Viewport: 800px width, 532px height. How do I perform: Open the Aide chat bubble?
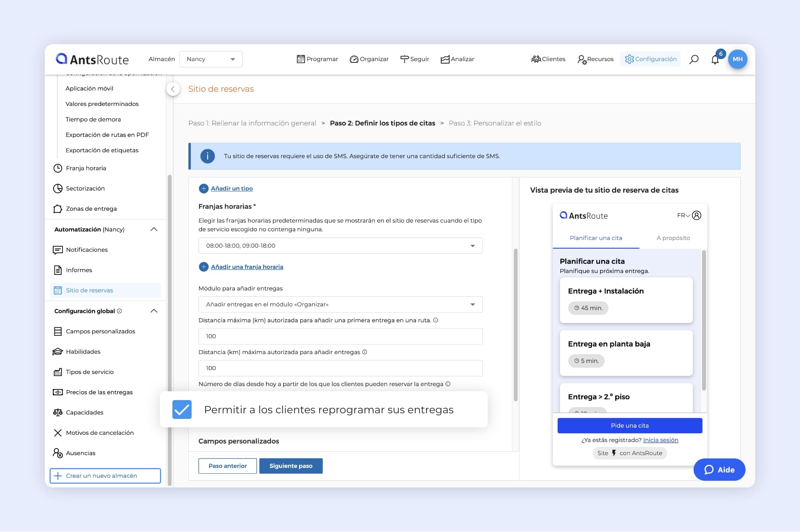click(719, 470)
